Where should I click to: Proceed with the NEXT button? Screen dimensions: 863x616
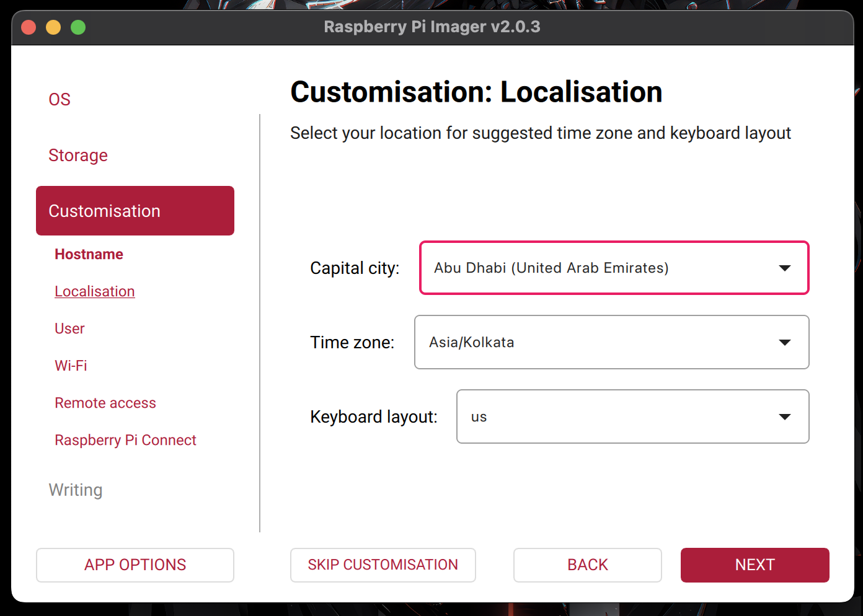tap(755, 565)
